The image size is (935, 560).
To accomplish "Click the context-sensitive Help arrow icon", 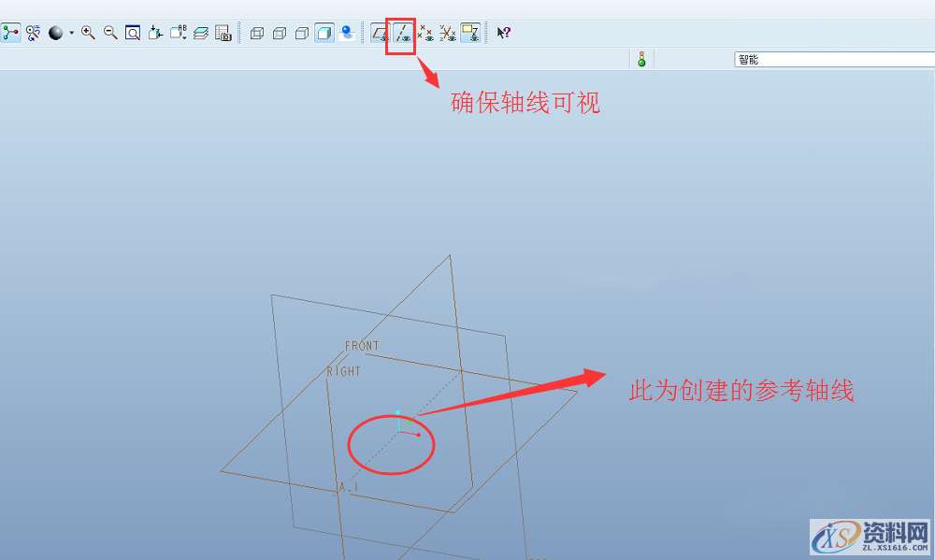I will (504, 33).
